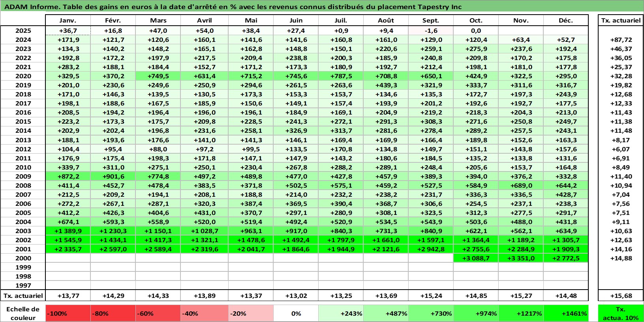Click the 2020 year row label
The height and width of the screenshot is (322, 644).
[x=23, y=76]
